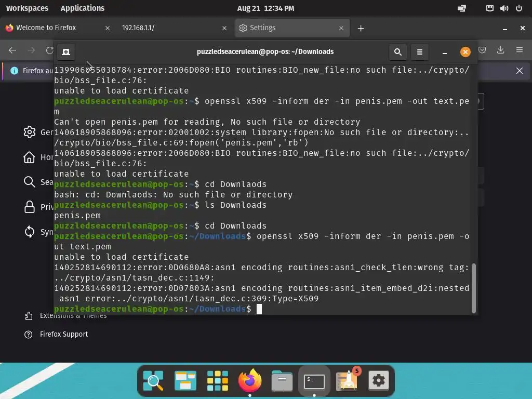Open the Applications menu in top bar

[83, 8]
